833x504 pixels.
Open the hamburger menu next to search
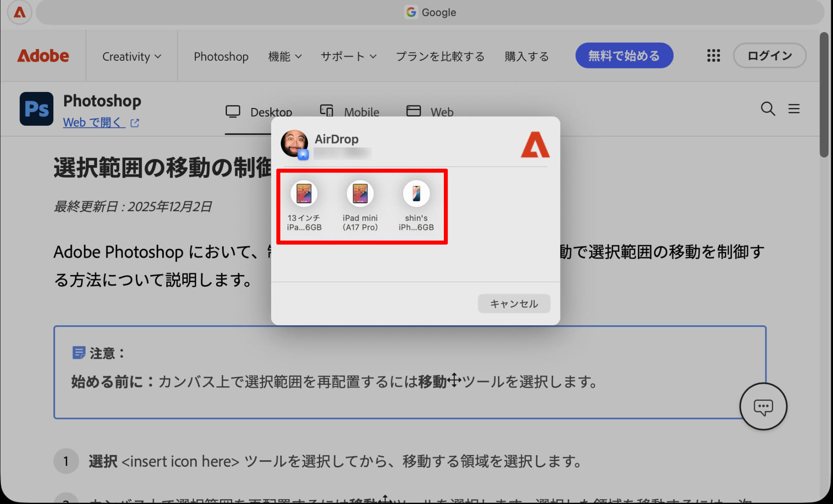tap(794, 109)
